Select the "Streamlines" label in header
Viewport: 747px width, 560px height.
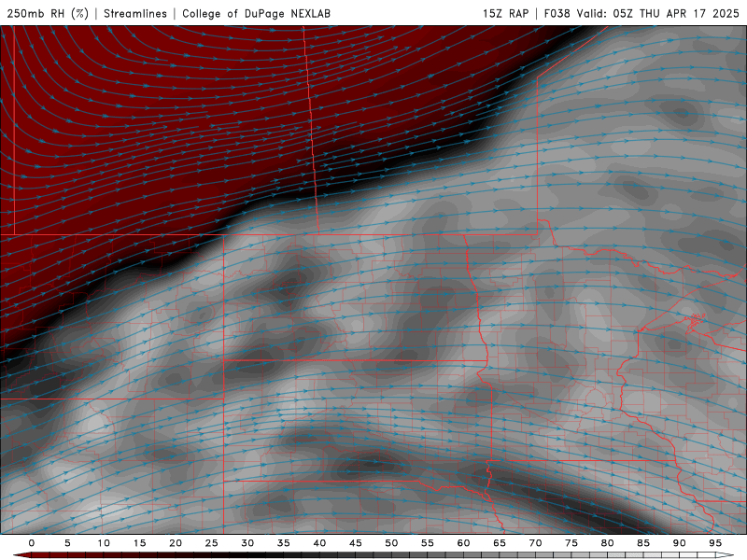135,13
